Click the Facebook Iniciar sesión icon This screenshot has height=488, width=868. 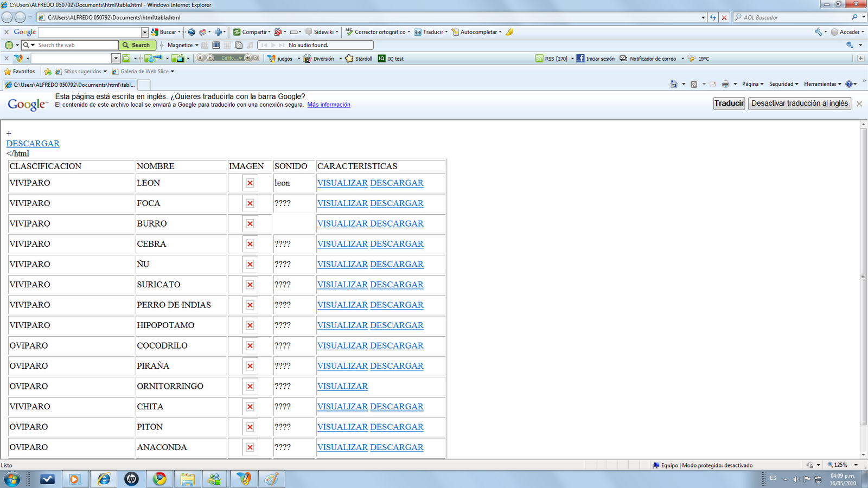580,59
